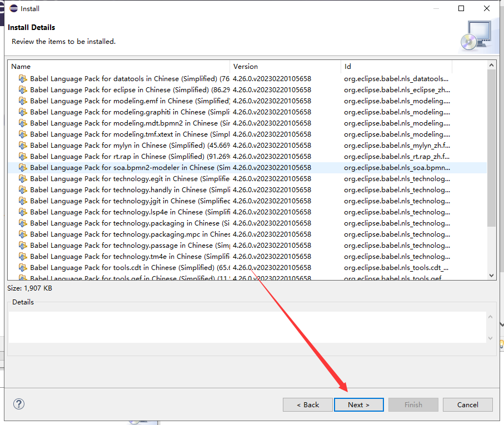Click the plugin icon of datatools language pack
504x425 pixels.
[x=23, y=79]
